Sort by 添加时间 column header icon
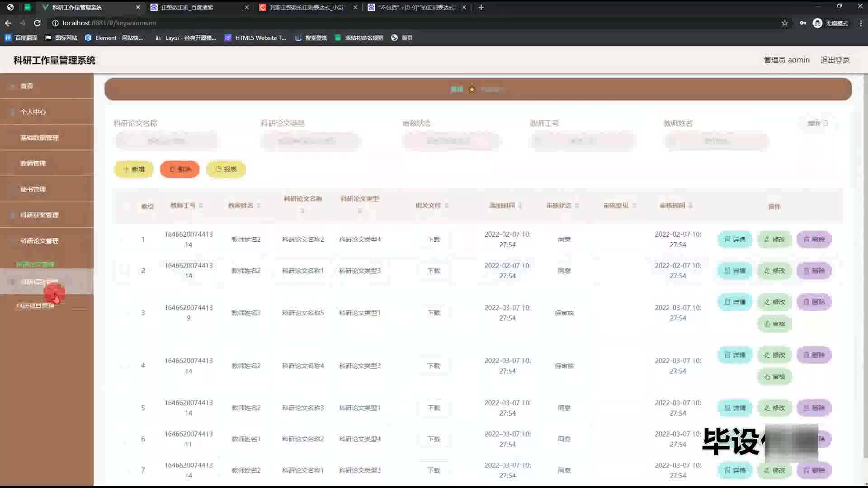This screenshot has height=488, width=868. (520, 206)
